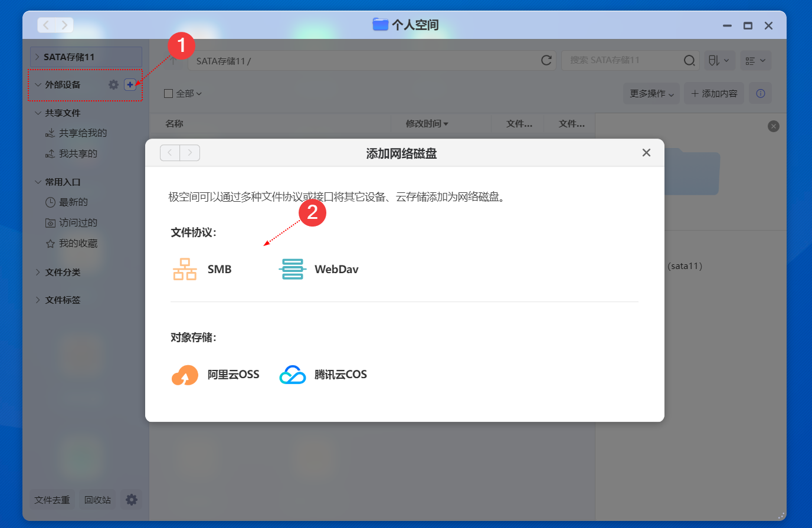Open the 更多操作 dropdown
Screen dimensions: 812x528
[x=651, y=93]
